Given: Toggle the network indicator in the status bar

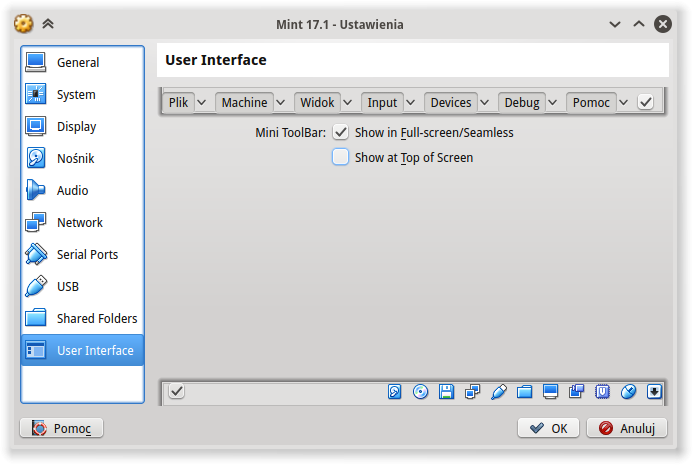Looking at the screenshot, I should (472, 392).
